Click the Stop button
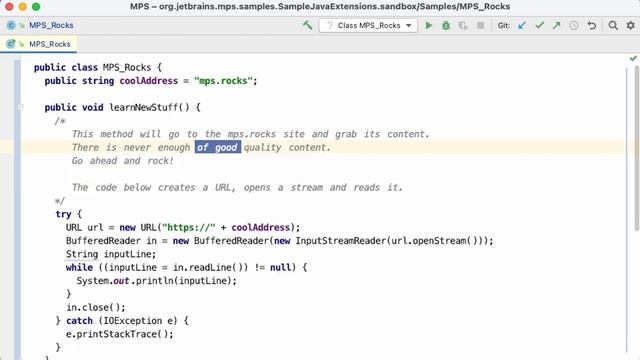This screenshot has height=360, width=640. coord(480,25)
